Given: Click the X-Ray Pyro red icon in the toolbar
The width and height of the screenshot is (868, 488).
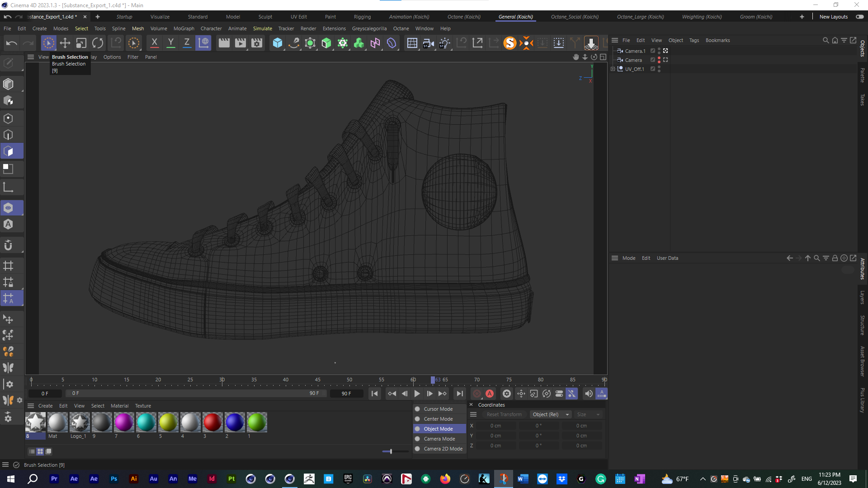Looking at the screenshot, I should (x=526, y=42).
